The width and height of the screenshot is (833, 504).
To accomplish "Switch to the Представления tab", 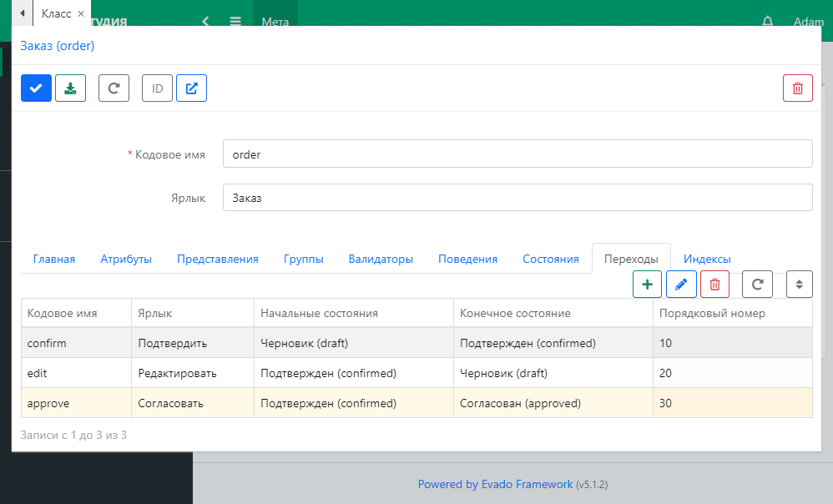I will point(218,260).
